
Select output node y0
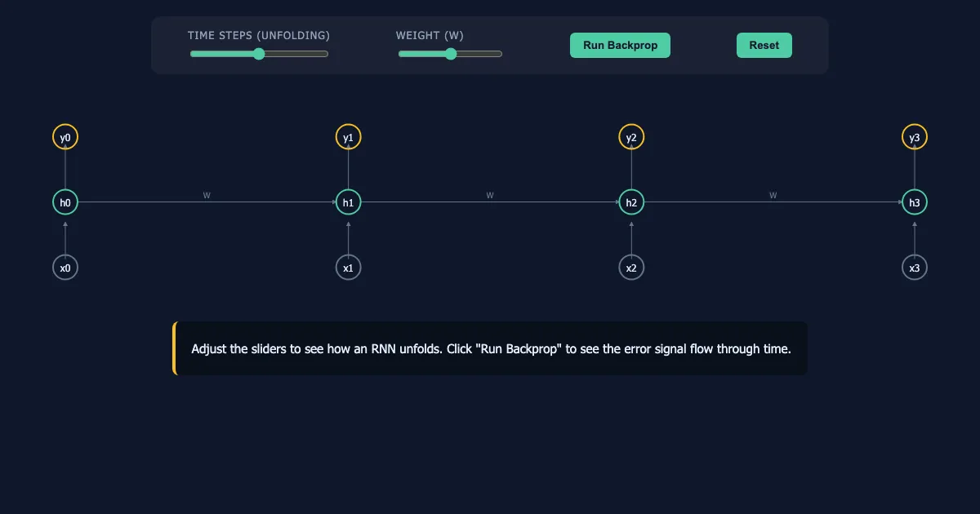tap(65, 137)
